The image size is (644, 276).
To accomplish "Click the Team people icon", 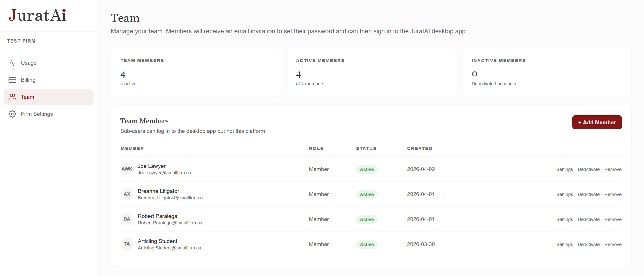I will pos(12,97).
